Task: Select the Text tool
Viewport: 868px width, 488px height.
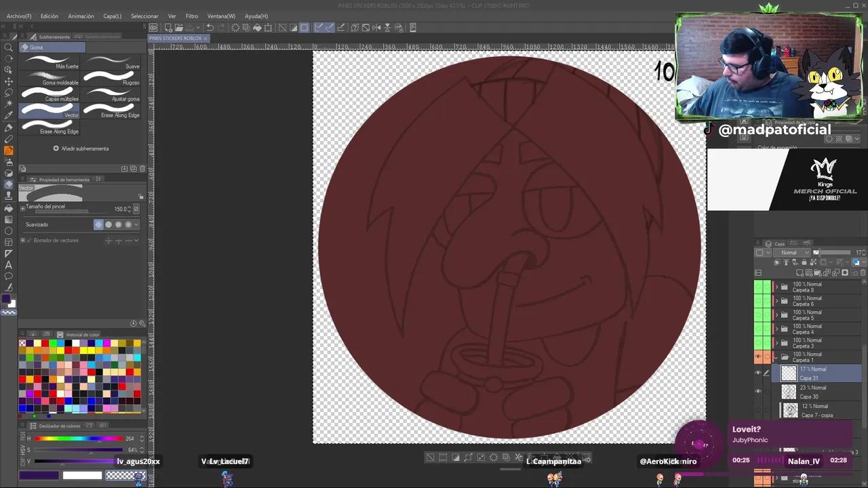Action: click(9, 265)
